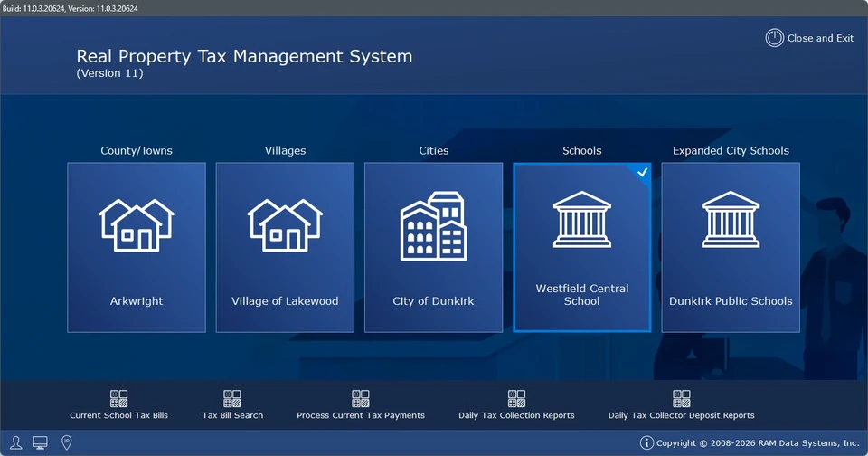Open Current School Tax Bills label

coord(118,415)
